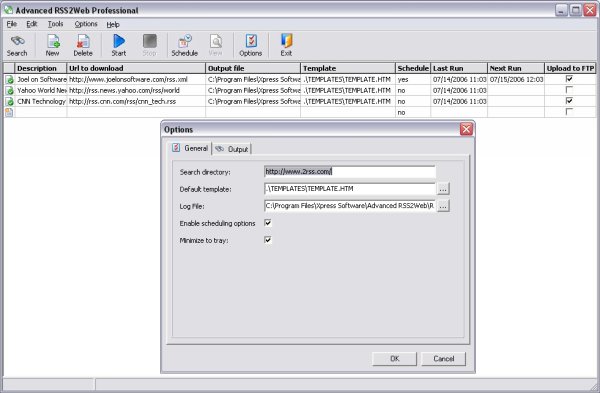This screenshot has height=393, width=600.
Task: Select the rss.news.yahoo.com URL cell
Action: pyautogui.click(x=136, y=91)
